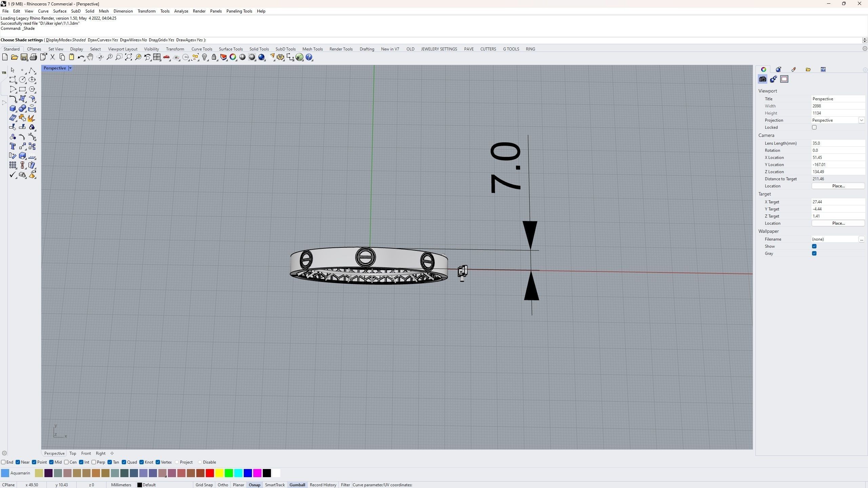Select the Circle tool in left sidebar
The image size is (868, 488).
click(x=22, y=80)
